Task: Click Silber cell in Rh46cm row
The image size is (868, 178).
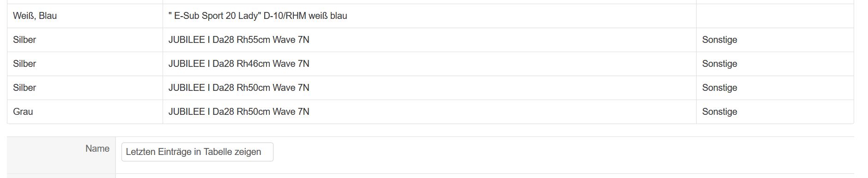Action: coord(85,64)
